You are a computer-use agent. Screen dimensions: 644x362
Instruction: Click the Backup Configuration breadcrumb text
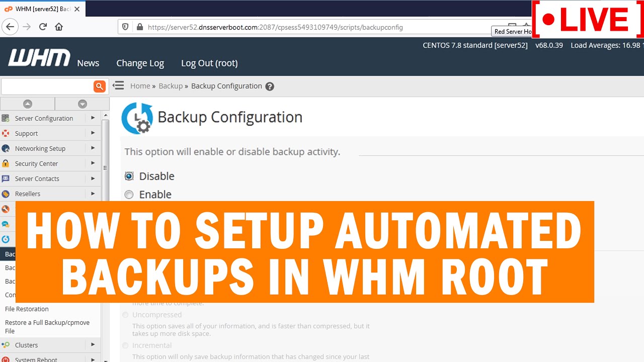click(x=226, y=86)
